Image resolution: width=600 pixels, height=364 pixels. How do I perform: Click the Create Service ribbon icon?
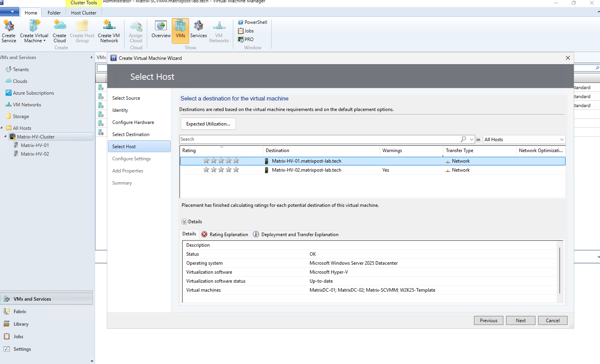click(9, 26)
